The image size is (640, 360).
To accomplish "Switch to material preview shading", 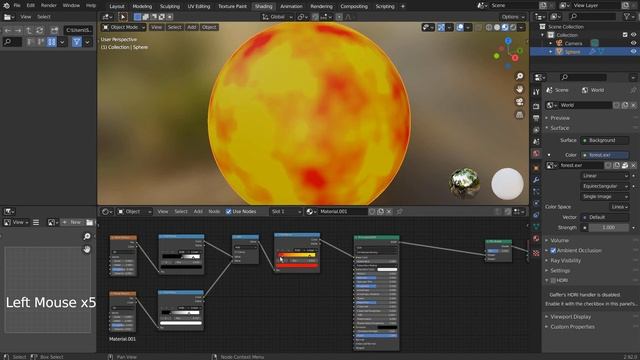I will pos(505,27).
